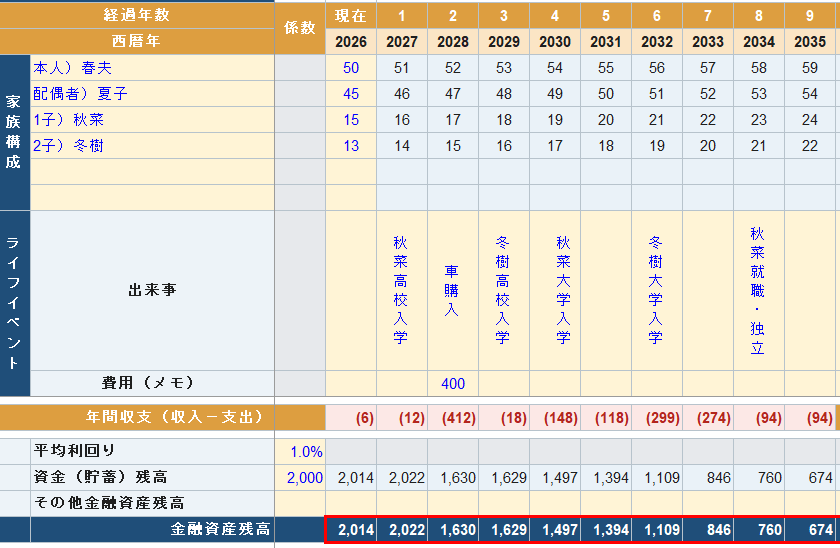Screen dimensions: 840x548
Task: Select the 車購入 event cell
Action: (453, 290)
